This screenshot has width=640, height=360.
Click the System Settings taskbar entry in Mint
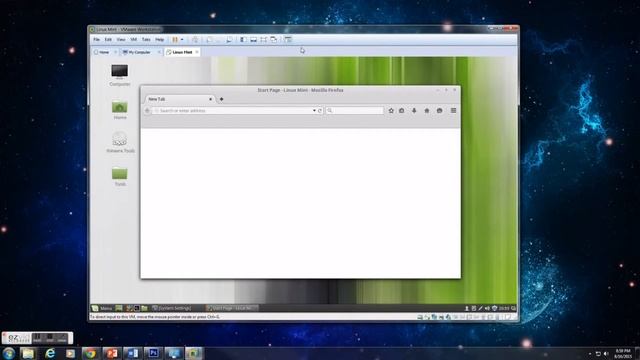click(172, 308)
